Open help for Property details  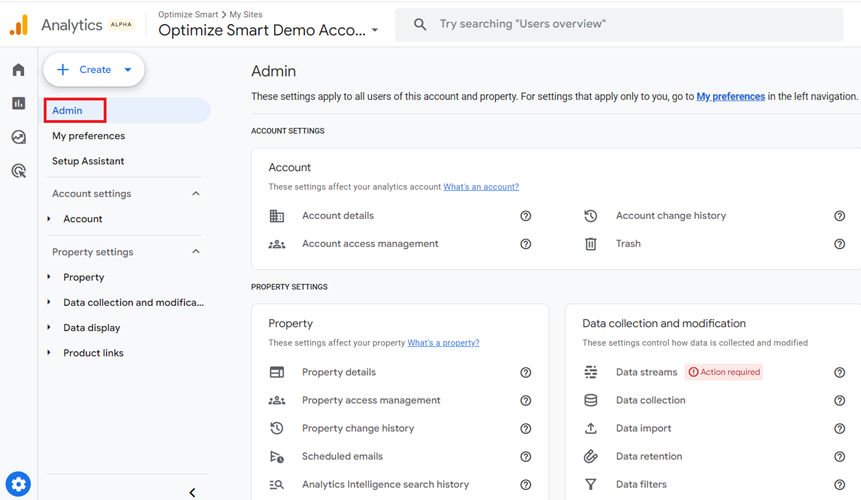[525, 372]
